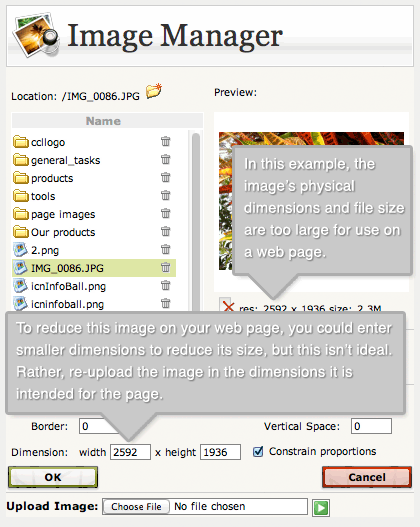Image resolution: width=420 pixels, height=527 pixels.
Task: Delete the ccllogo folder via trash icon
Action: pos(165,141)
